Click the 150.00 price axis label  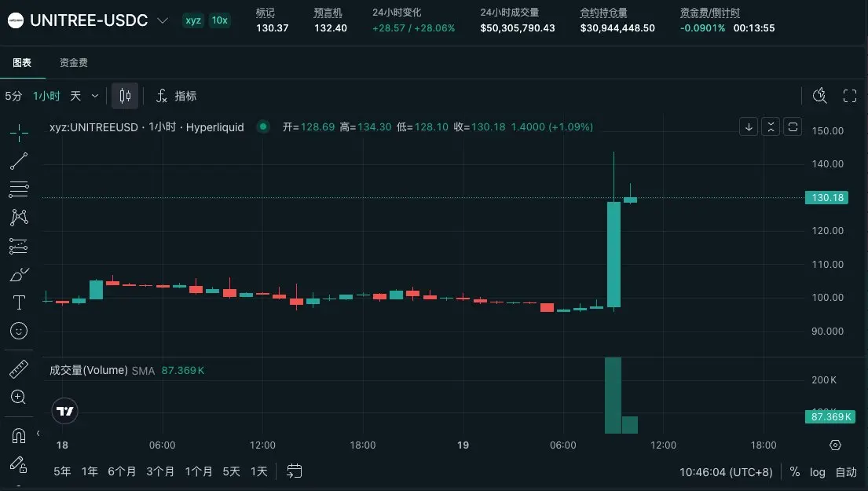coord(828,130)
